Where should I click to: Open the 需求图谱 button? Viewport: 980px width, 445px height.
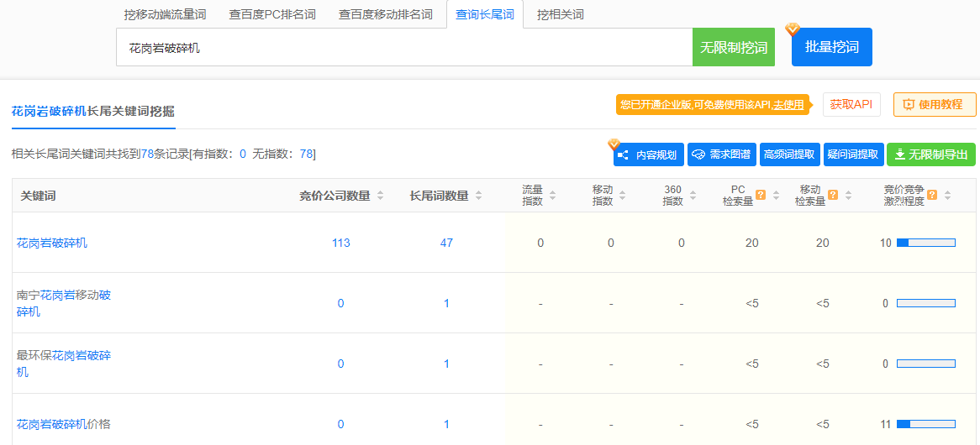[722, 154]
